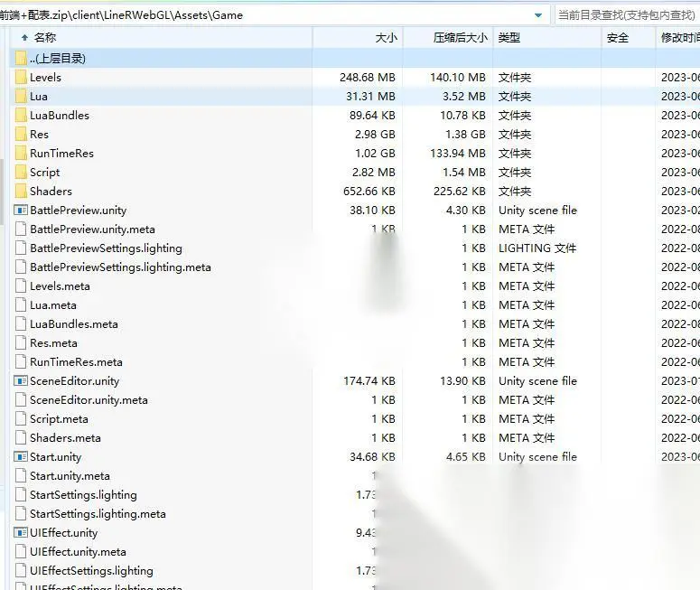This screenshot has width=700, height=590.
Task: Select the Res.meta file name
Action: coord(53,343)
